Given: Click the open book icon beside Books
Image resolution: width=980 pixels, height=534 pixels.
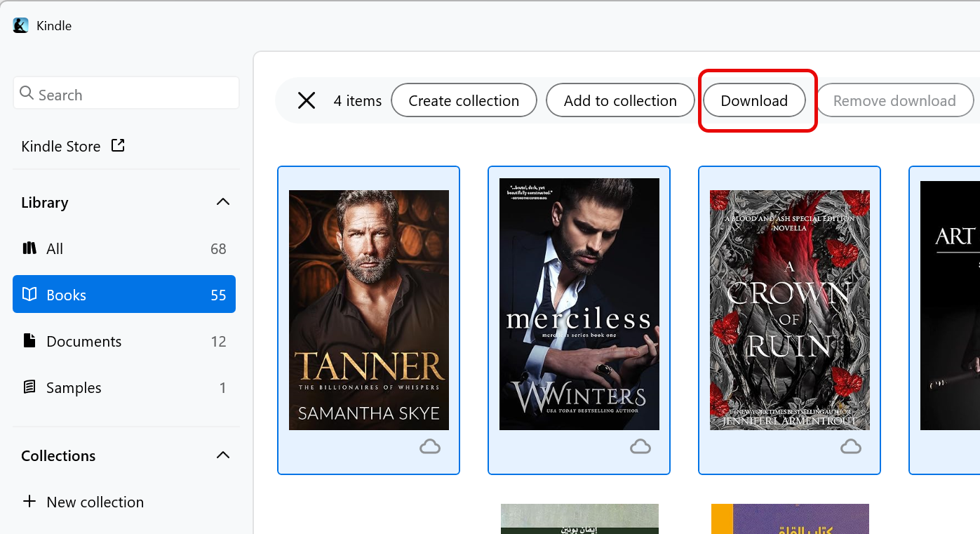Looking at the screenshot, I should [29, 294].
